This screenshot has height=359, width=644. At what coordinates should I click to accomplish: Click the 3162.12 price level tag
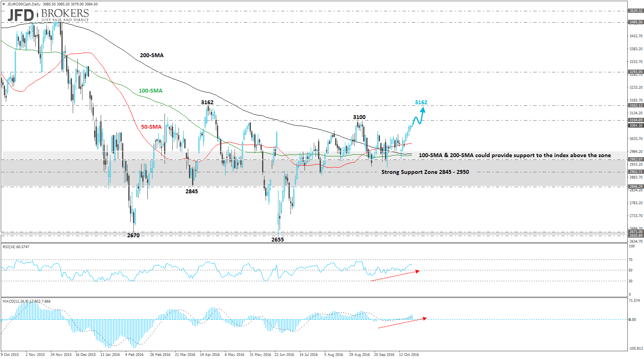pos(636,105)
